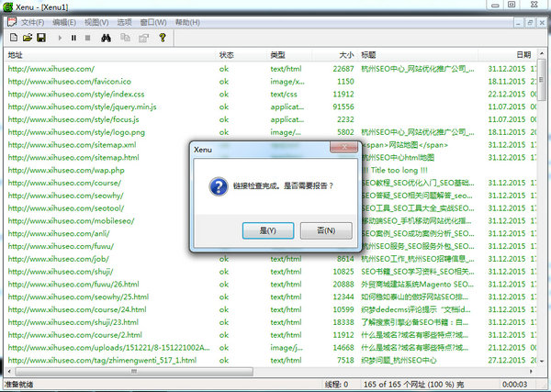Click the Stop square toolbar icon
Image resolution: width=551 pixels, height=392 pixels.
point(87,38)
